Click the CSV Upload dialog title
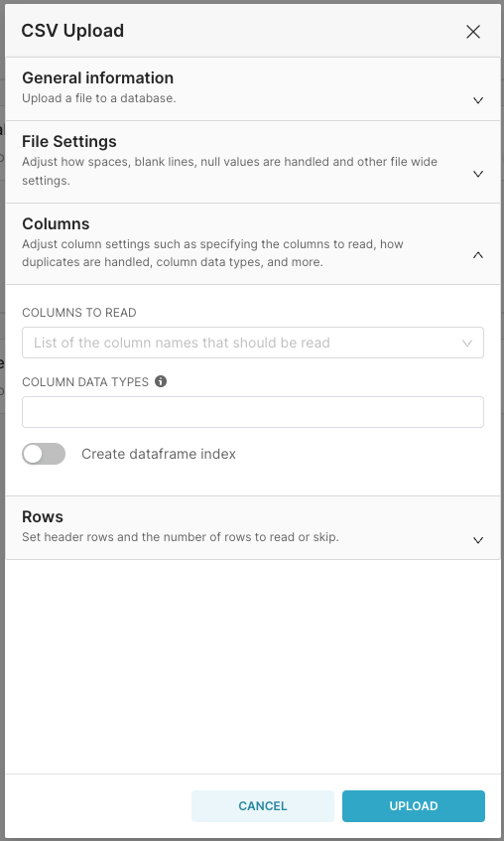The height and width of the screenshot is (841, 504). pyautogui.click(x=72, y=31)
